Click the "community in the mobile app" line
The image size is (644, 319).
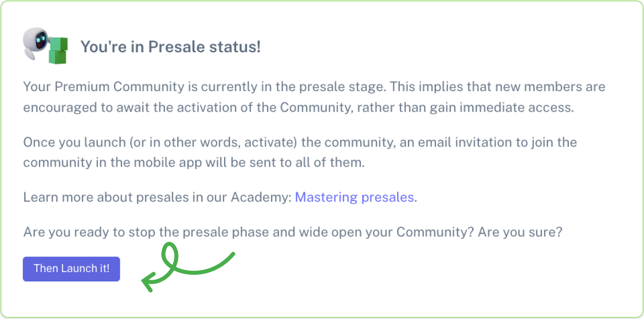tap(134, 162)
